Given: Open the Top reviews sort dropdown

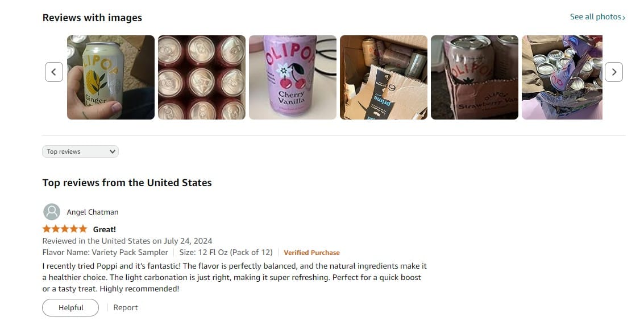Looking at the screenshot, I should (81, 151).
